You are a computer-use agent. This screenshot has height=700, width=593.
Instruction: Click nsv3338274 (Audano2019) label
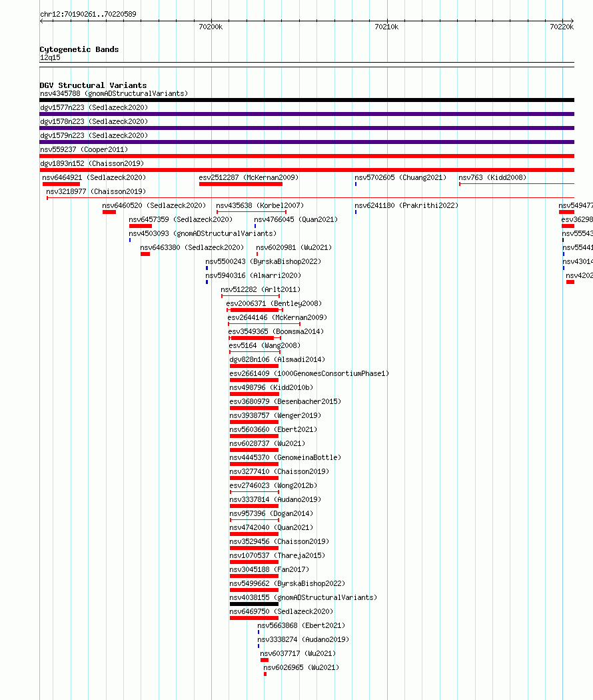point(303,639)
